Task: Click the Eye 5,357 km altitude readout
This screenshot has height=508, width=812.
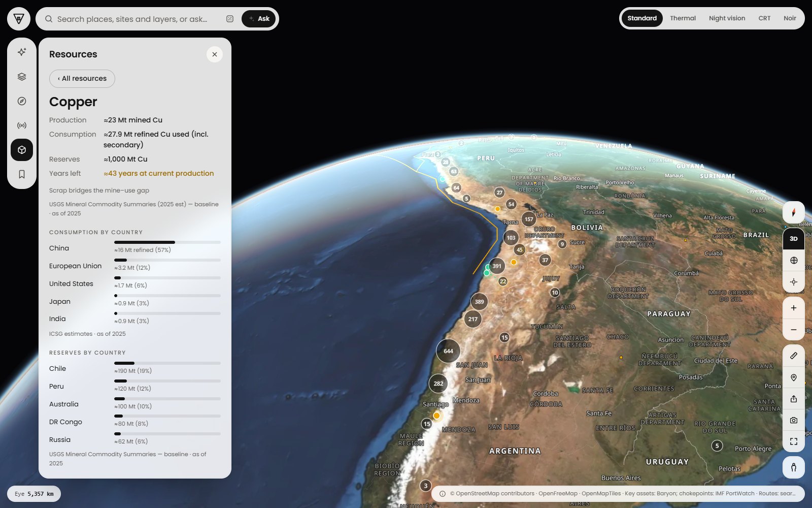Action: point(34,494)
